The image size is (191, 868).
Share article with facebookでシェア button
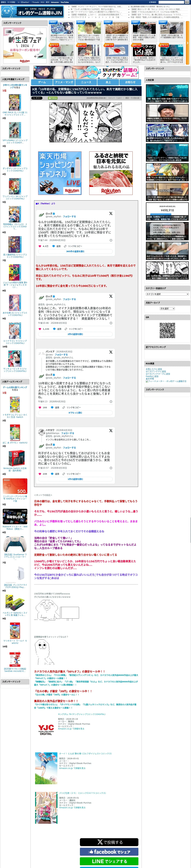point(109,852)
